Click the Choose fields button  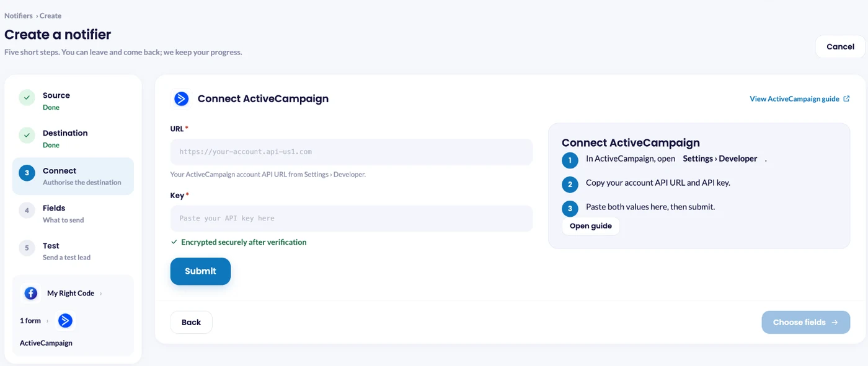pos(806,322)
